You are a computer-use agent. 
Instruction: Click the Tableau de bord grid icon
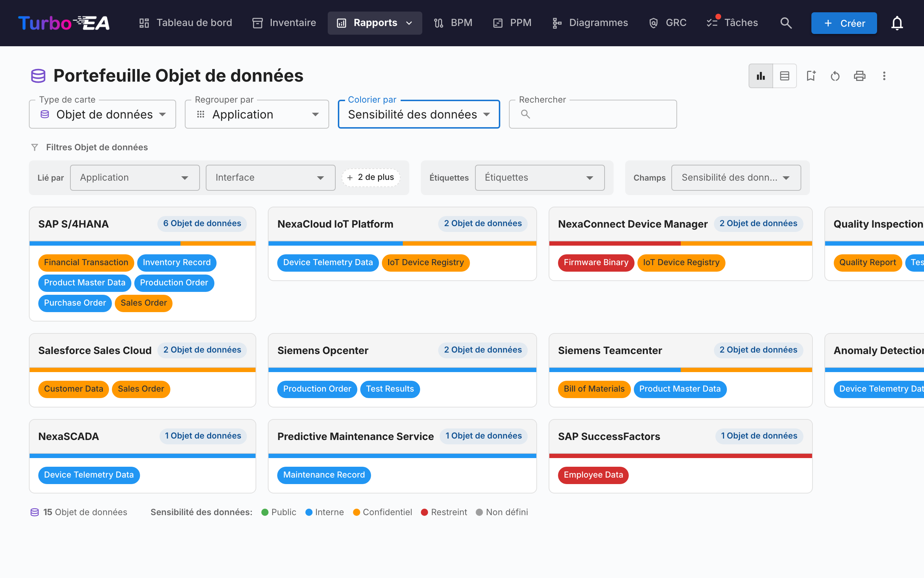tap(144, 23)
